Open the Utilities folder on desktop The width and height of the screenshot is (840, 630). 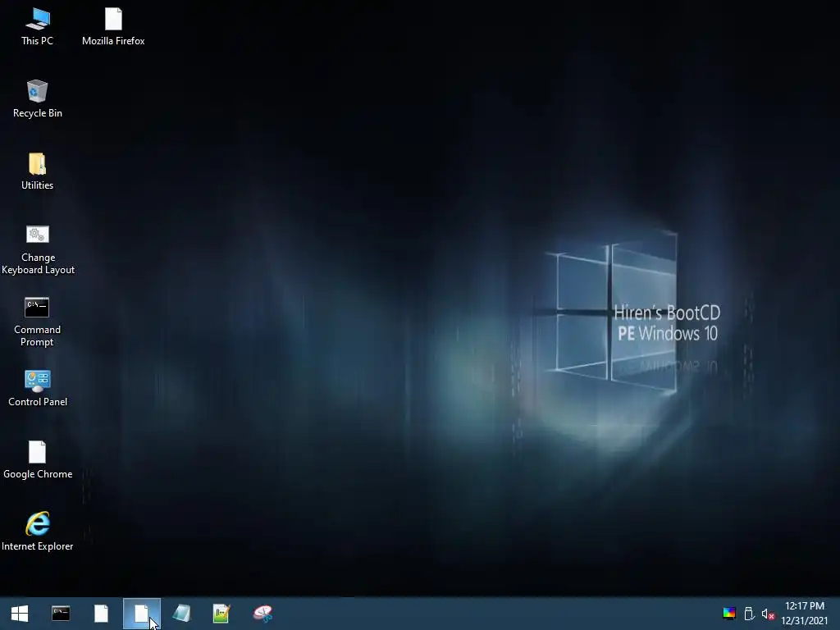(38, 171)
